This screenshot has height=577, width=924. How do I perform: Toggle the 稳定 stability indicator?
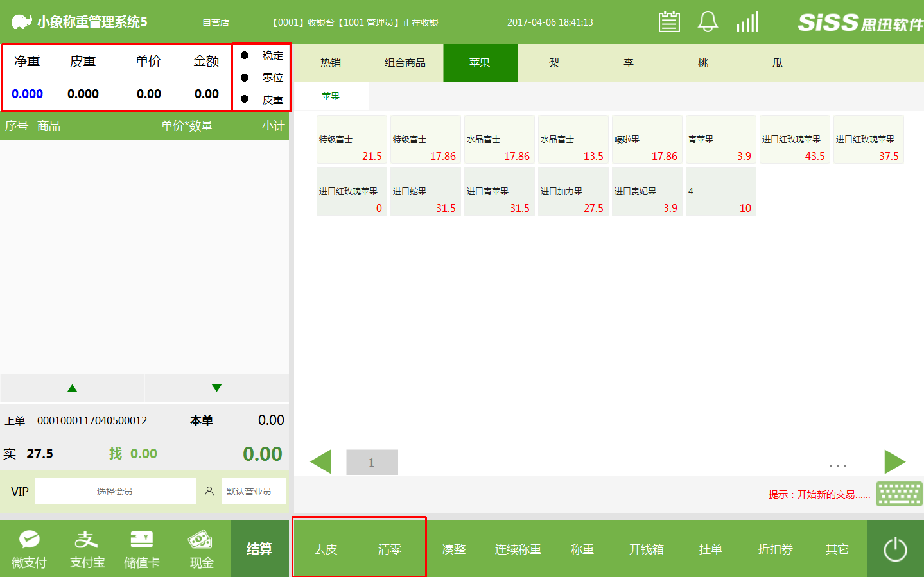262,55
